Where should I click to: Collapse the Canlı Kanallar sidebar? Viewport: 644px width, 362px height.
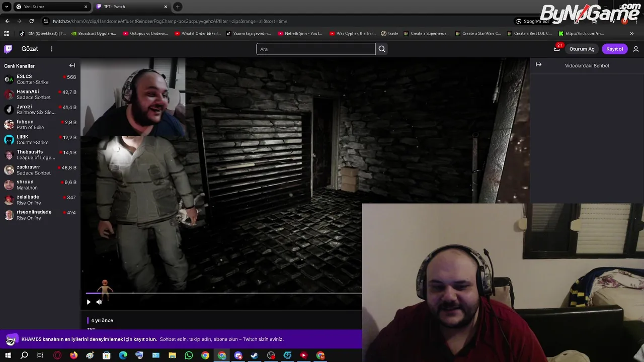pyautogui.click(x=72, y=65)
